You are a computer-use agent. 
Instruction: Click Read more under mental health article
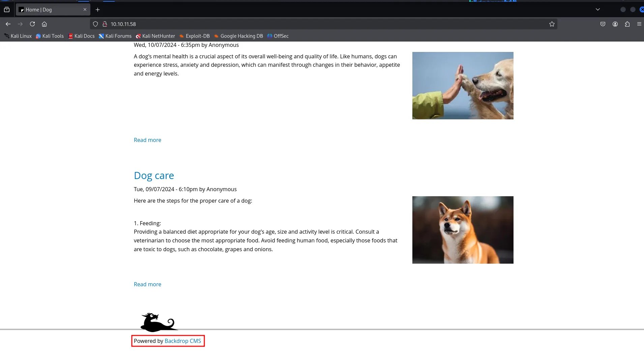click(x=147, y=140)
